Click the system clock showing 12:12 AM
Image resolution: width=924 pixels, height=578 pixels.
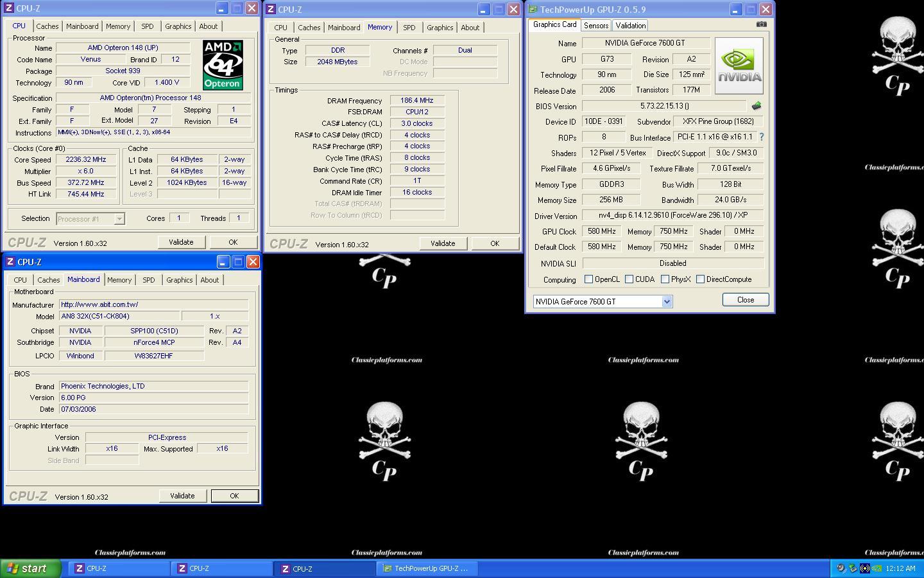click(900, 568)
